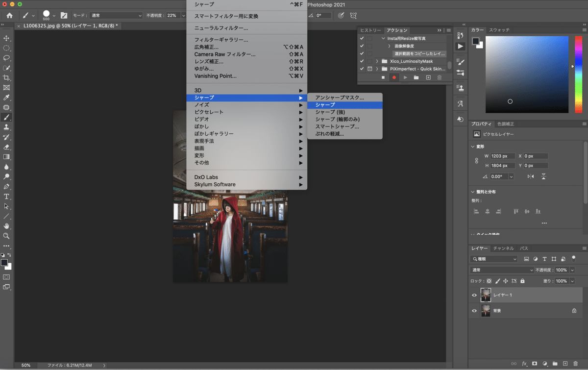This screenshot has width=588, height=370.
Task: Select the Move tool
Action: (6, 38)
